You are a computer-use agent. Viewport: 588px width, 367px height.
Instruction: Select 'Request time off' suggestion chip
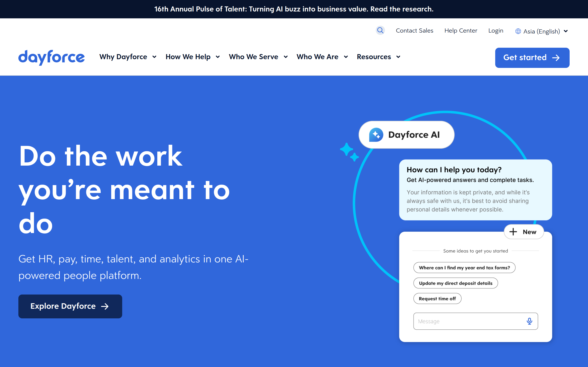click(x=437, y=299)
